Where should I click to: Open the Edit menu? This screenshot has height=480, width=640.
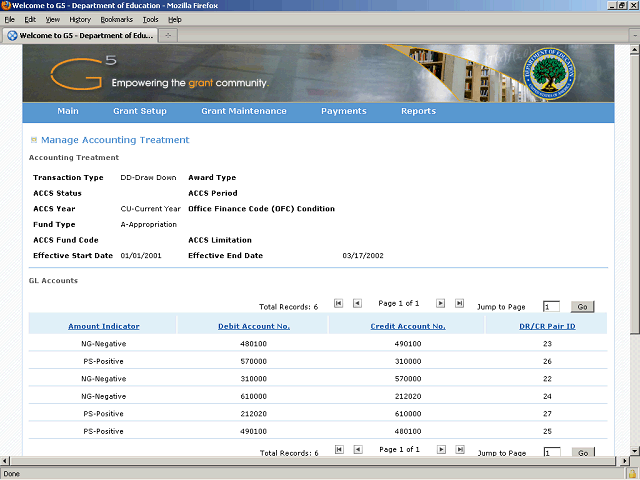pyautogui.click(x=30, y=20)
